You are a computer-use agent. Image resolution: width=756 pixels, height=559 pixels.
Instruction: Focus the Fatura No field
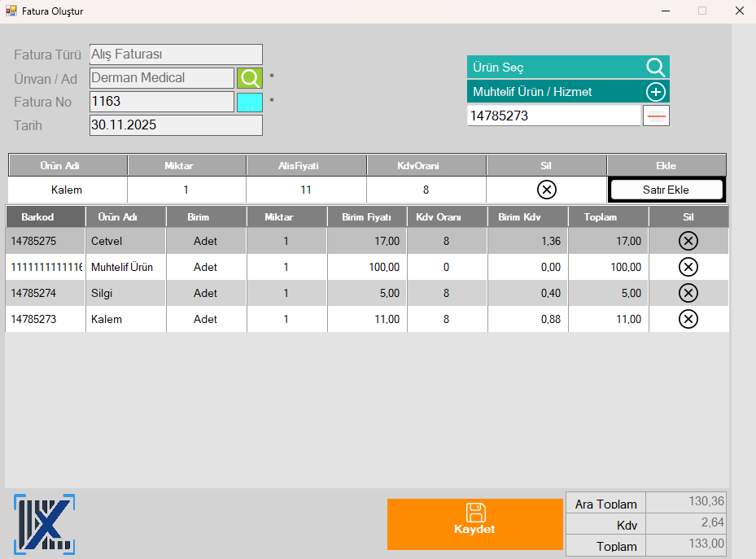(x=161, y=102)
